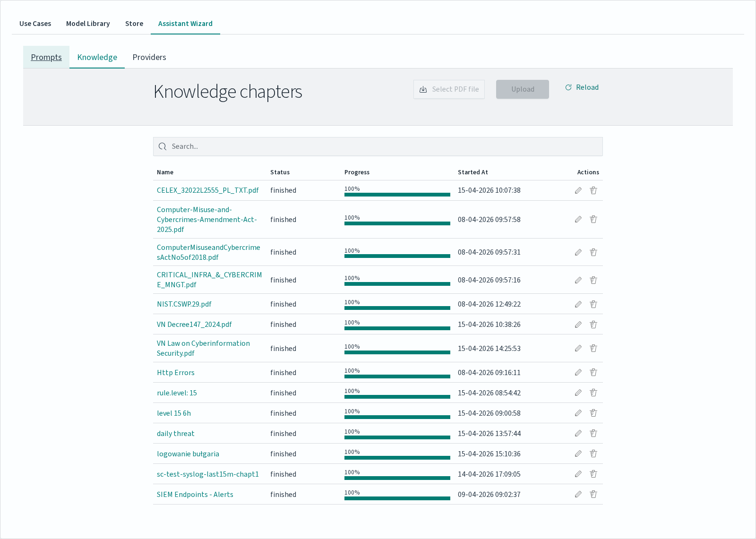Viewport: 756px width, 539px height.
Task: Open the level 15 6h chapter link
Action: point(174,413)
